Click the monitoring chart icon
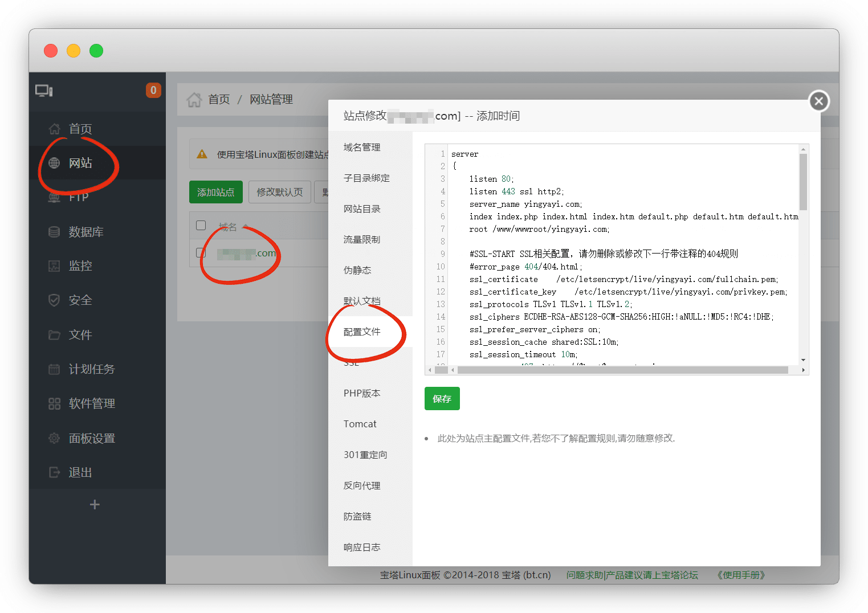 tap(54, 266)
